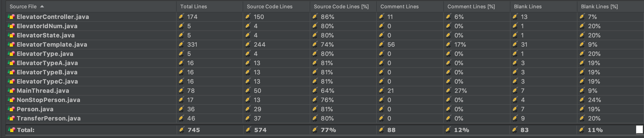
Task: Click the ElevatorTypeA.java file icon
Action: tap(11, 63)
